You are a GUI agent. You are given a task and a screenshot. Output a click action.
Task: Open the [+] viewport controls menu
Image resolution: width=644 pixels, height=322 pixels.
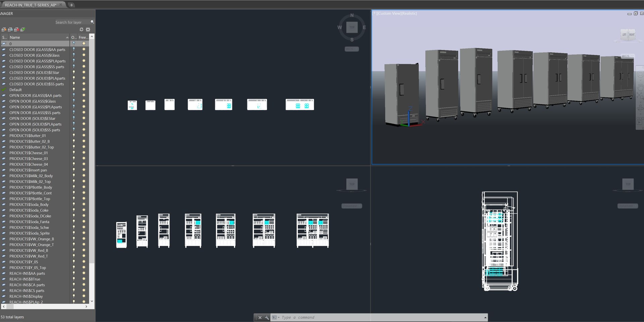(x=374, y=13)
